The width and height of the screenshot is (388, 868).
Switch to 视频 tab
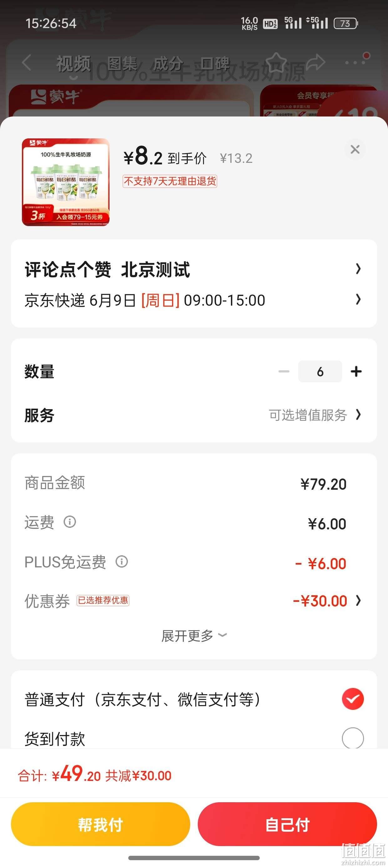(74, 63)
